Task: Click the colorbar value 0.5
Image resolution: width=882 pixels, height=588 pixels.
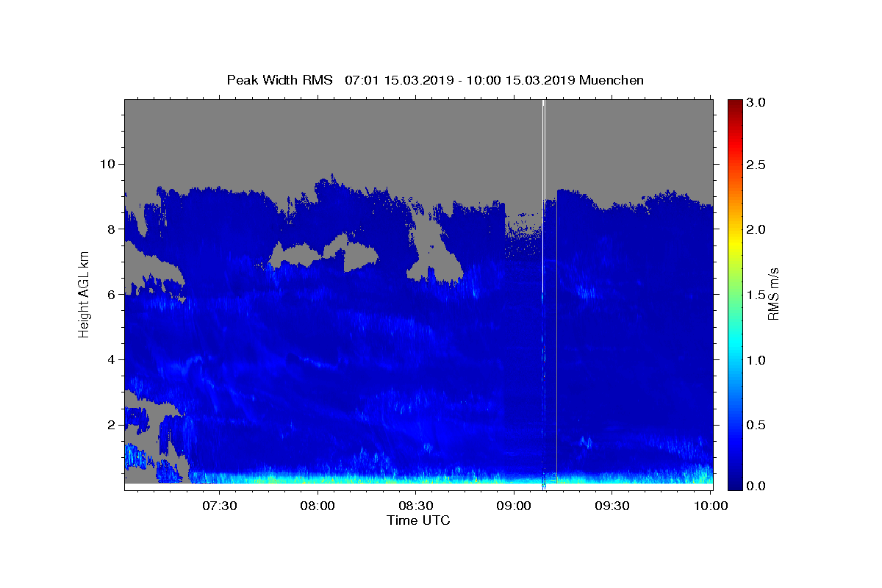Action: [757, 424]
